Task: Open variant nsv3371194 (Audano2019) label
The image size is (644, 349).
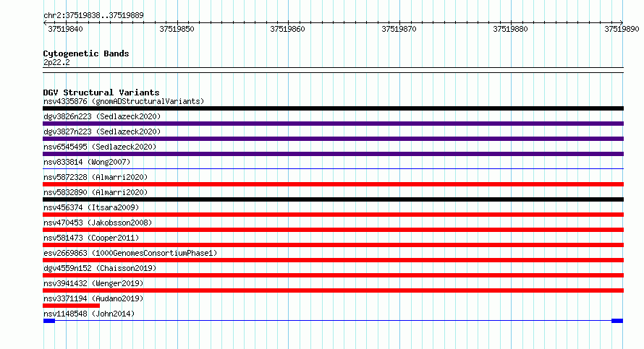Action: [x=93, y=298]
